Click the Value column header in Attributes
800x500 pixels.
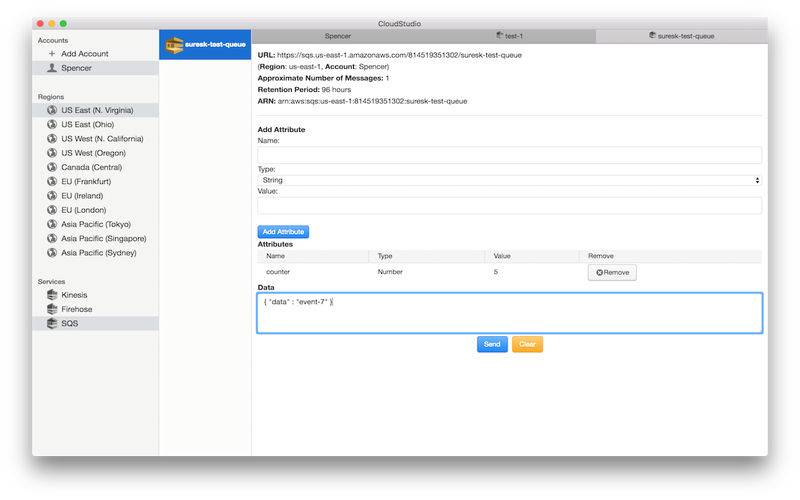click(x=502, y=256)
